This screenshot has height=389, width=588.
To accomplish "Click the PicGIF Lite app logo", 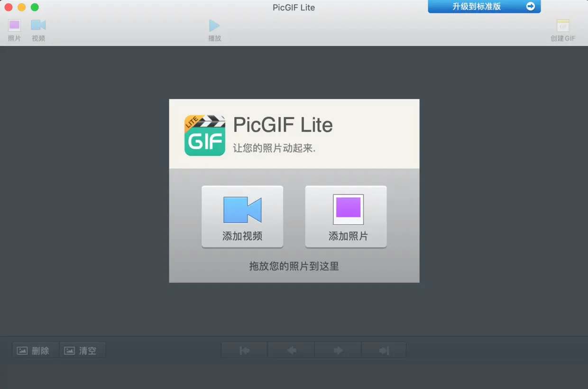I will [x=204, y=135].
